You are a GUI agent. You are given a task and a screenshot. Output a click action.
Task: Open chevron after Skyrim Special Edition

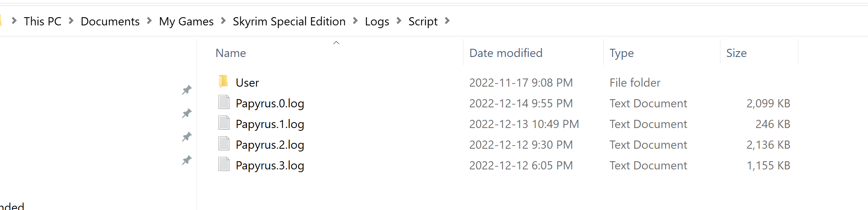[355, 21]
